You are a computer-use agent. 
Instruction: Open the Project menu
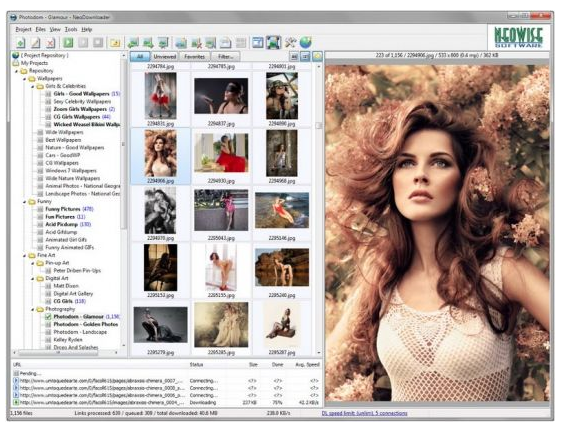point(23,29)
